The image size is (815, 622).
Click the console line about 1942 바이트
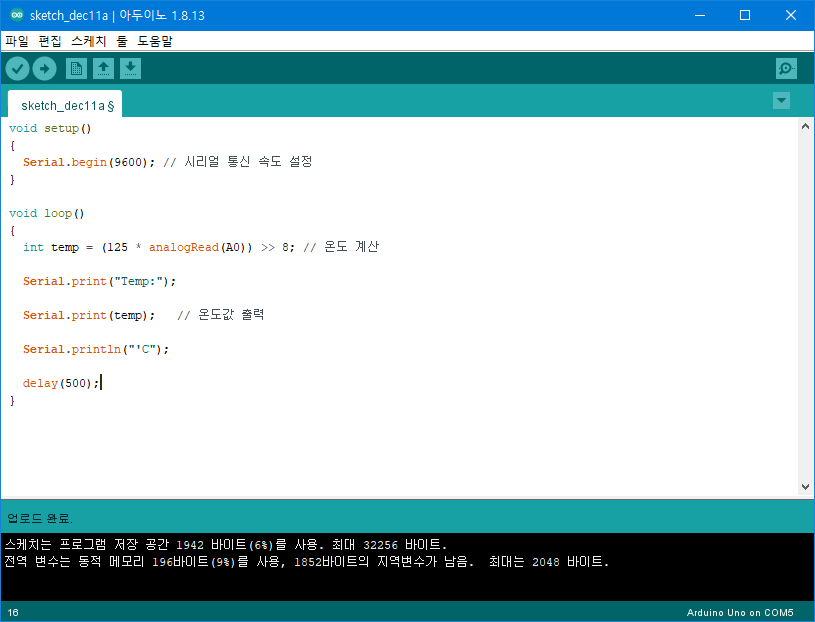pyautogui.click(x=226, y=545)
